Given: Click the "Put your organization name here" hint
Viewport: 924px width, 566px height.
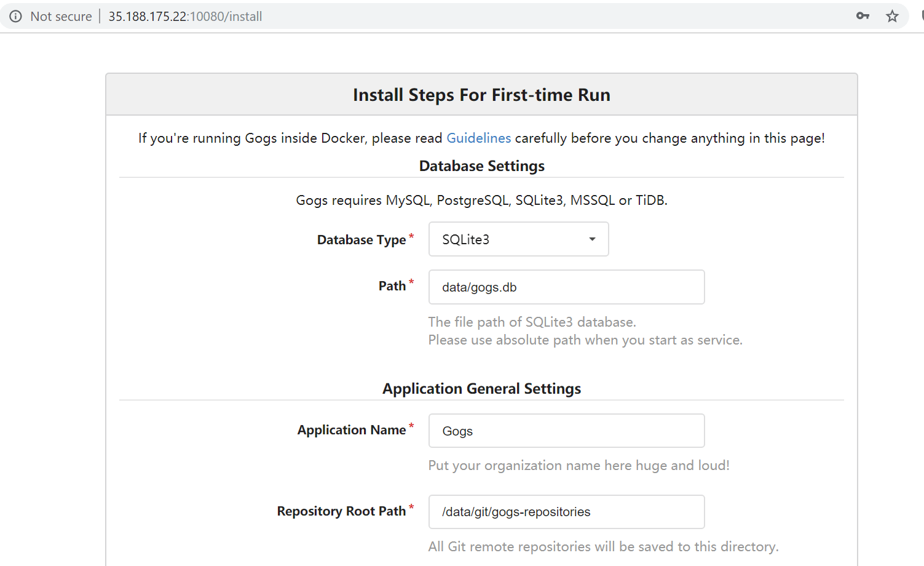Looking at the screenshot, I should [578, 466].
